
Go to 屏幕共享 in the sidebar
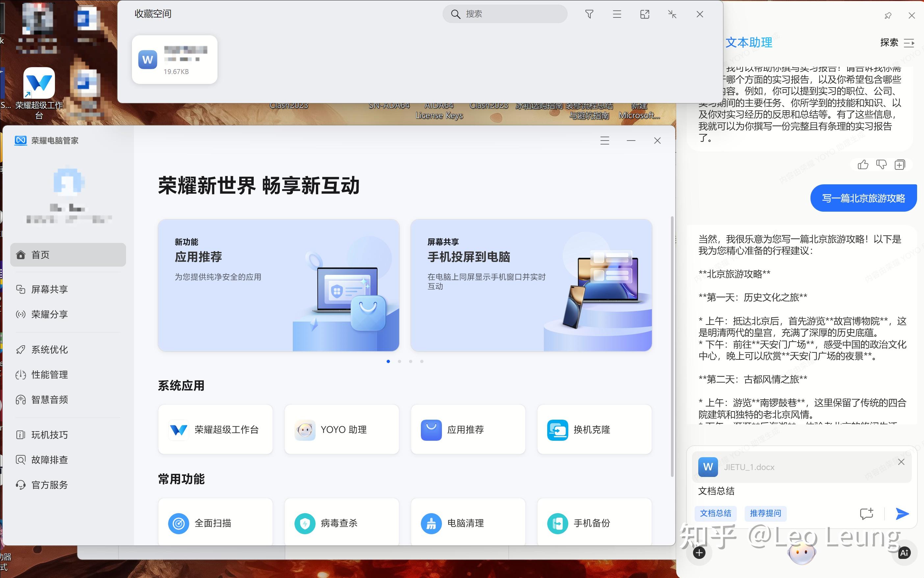point(68,289)
